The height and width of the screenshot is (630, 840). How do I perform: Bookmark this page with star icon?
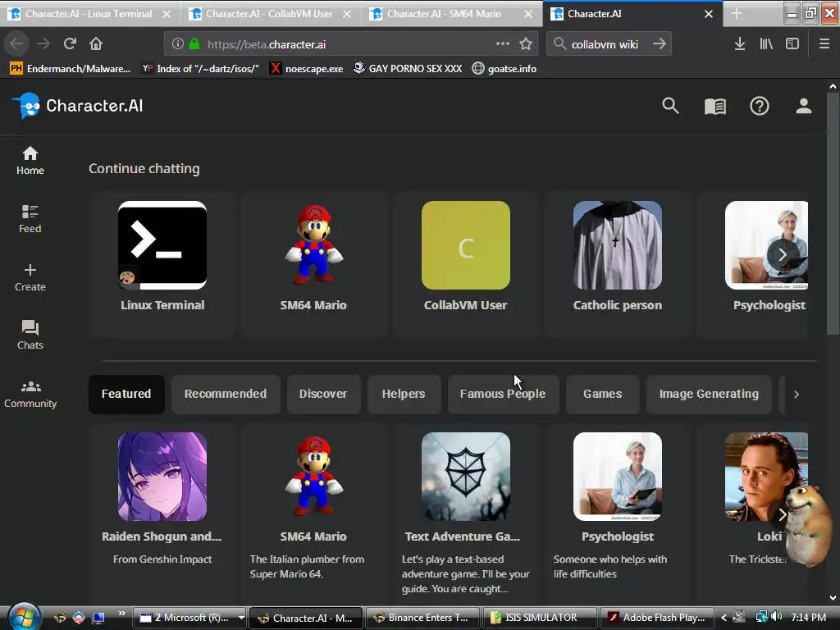click(x=526, y=44)
